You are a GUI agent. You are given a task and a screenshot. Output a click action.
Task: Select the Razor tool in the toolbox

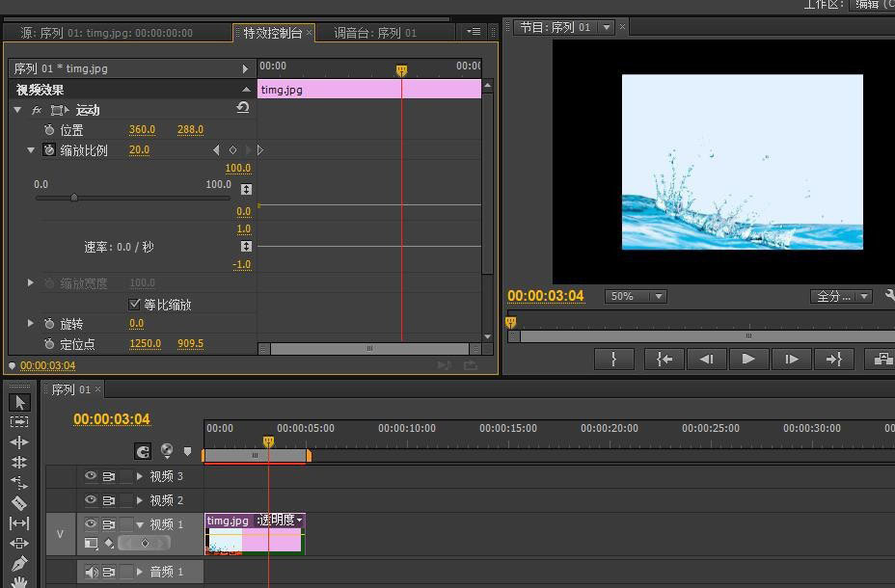[x=19, y=502]
